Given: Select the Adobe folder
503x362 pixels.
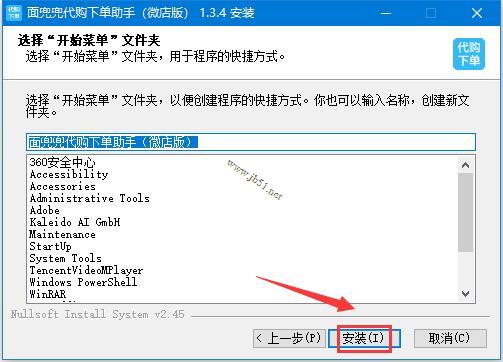Looking at the screenshot, I should pos(45,210).
